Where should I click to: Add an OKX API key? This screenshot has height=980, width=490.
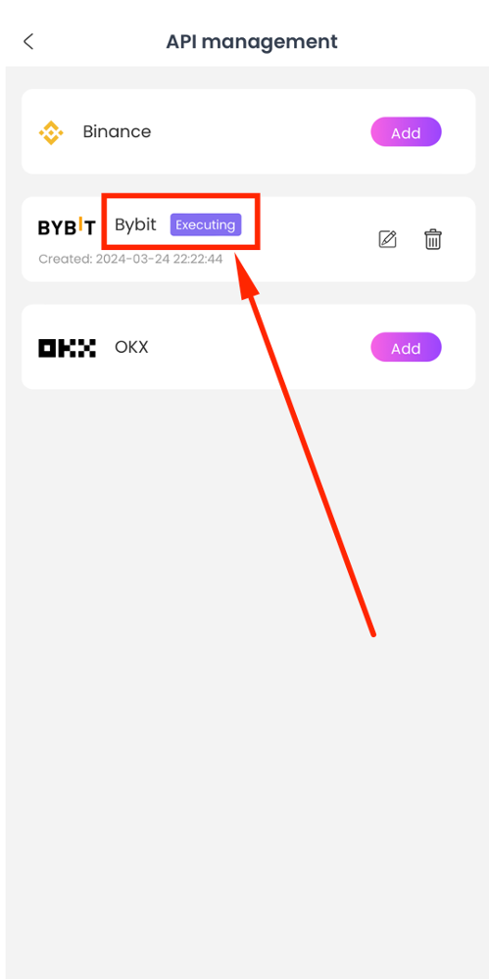[x=407, y=348]
